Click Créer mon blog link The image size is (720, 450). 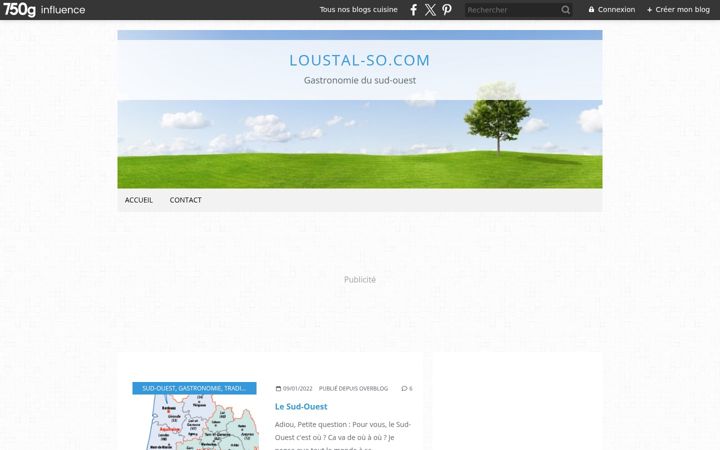pos(678,10)
